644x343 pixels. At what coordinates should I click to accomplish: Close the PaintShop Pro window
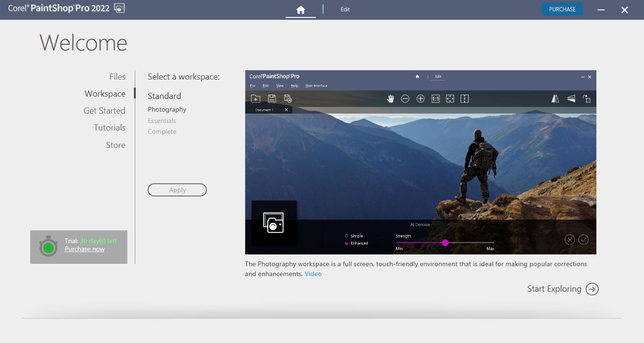pyautogui.click(x=625, y=9)
